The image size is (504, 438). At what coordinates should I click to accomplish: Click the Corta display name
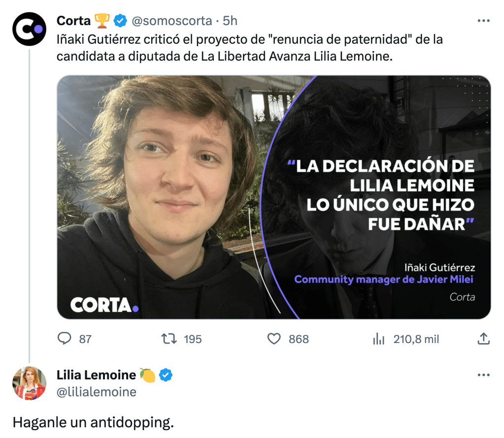[73, 21]
